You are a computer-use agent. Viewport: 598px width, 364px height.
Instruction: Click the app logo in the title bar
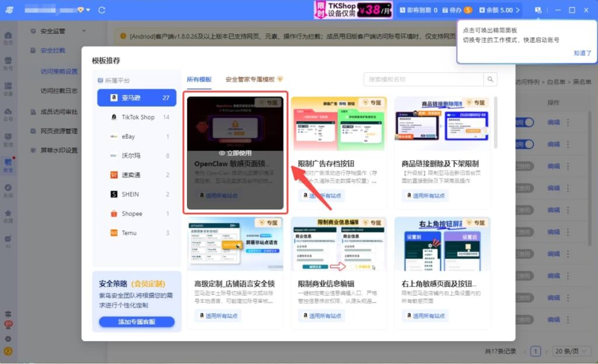click(9, 10)
